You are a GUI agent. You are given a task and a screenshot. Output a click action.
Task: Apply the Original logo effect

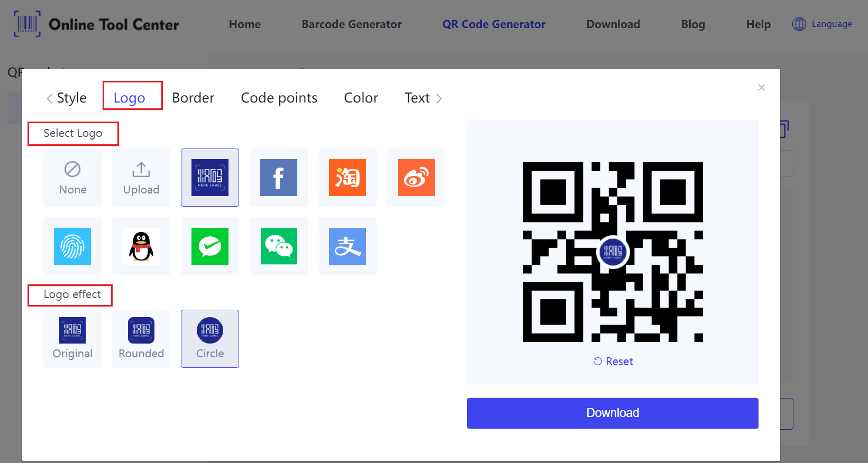[x=72, y=339]
